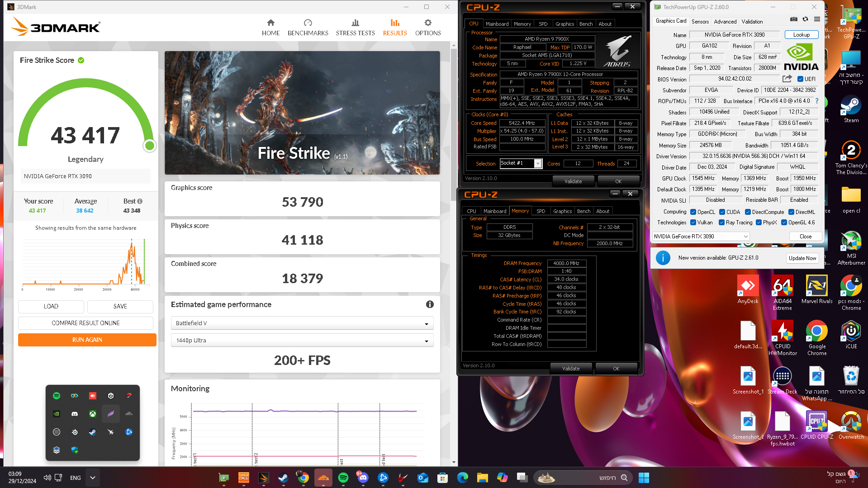Click the Bus Interface question mark in GPU-Z

[x=817, y=101]
